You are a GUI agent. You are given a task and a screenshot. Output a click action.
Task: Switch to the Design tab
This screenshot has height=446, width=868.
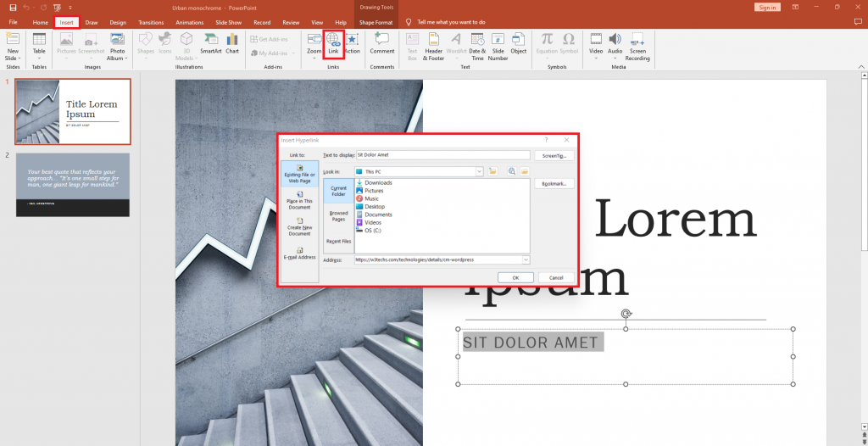(x=118, y=22)
